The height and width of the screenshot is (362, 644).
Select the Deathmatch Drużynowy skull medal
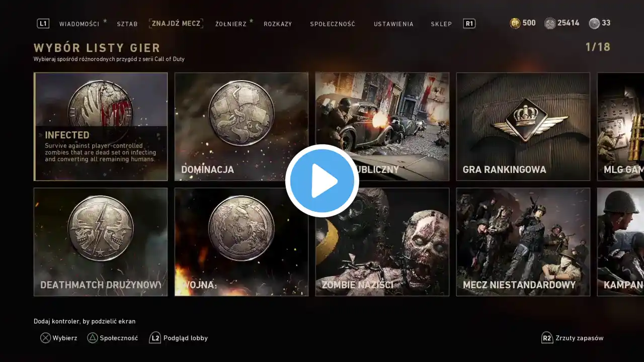click(x=101, y=229)
